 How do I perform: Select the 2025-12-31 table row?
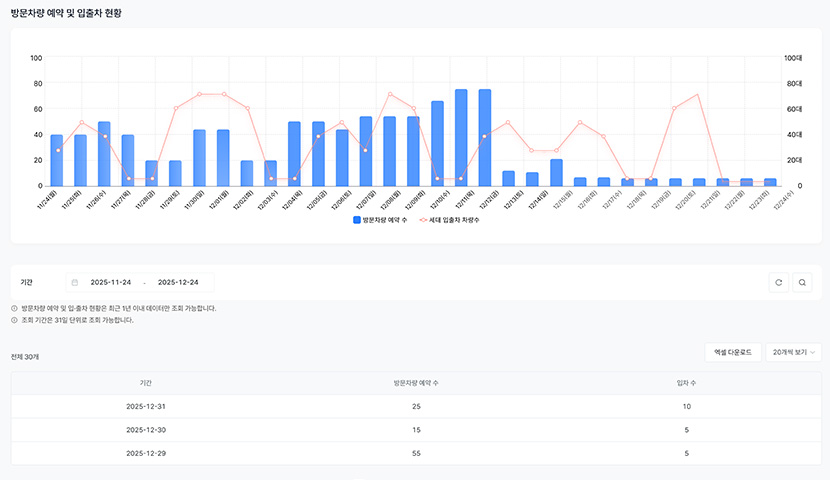click(415, 406)
